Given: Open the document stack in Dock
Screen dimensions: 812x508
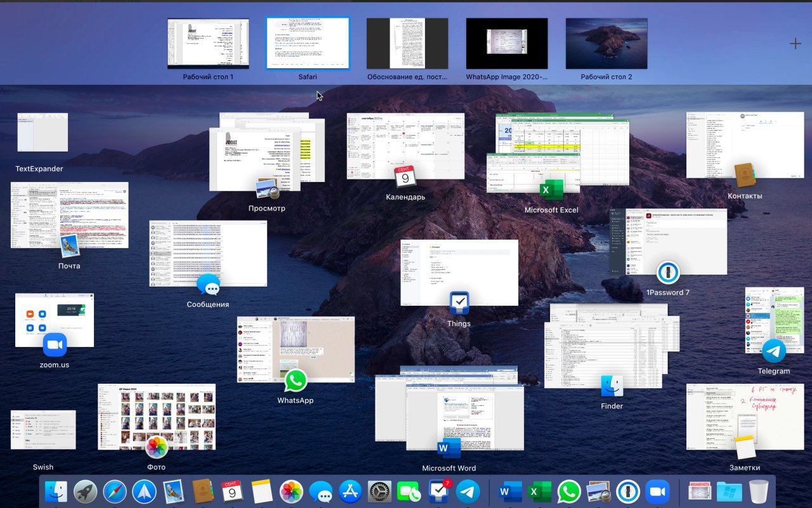Looking at the screenshot, I should click(700, 492).
